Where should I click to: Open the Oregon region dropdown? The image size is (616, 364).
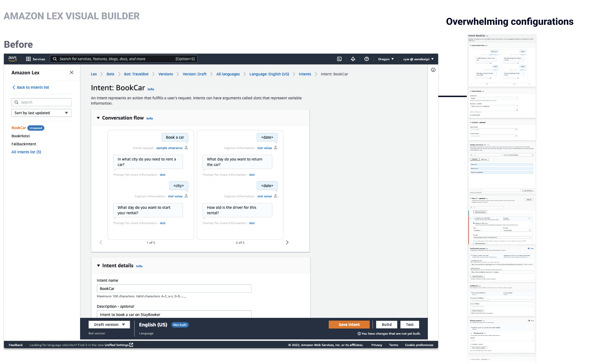pos(386,59)
